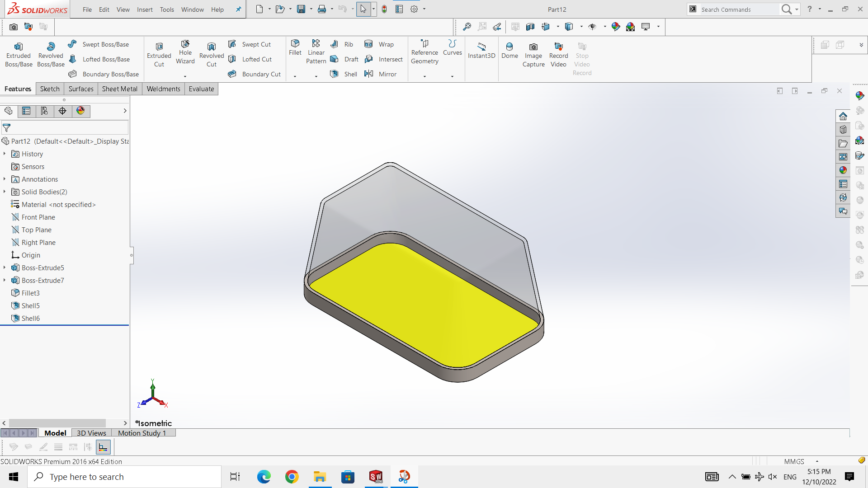Select the Boundary Cut tool
The height and width of the screenshot is (488, 868).
[255, 74]
